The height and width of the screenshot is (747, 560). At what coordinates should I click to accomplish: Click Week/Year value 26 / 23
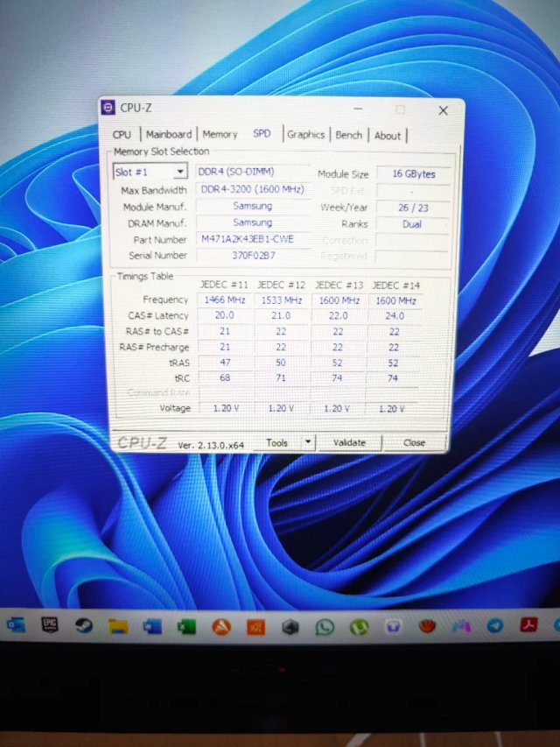click(413, 208)
